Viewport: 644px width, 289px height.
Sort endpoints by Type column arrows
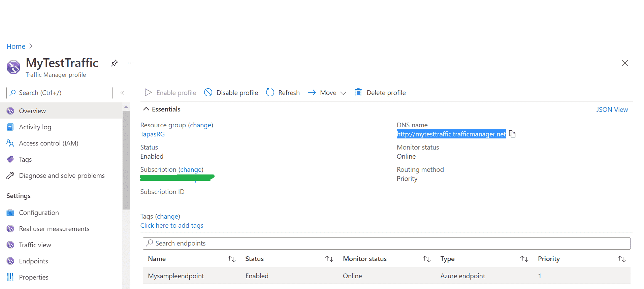pos(524,259)
